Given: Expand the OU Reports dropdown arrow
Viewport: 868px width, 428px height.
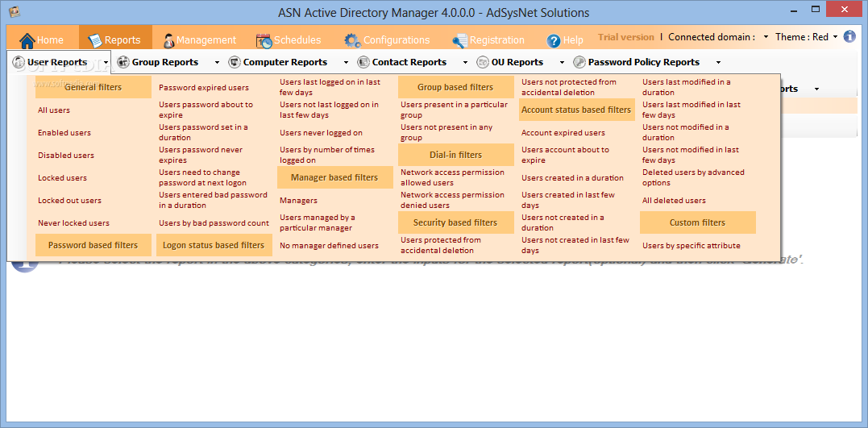Looking at the screenshot, I should coord(562,63).
